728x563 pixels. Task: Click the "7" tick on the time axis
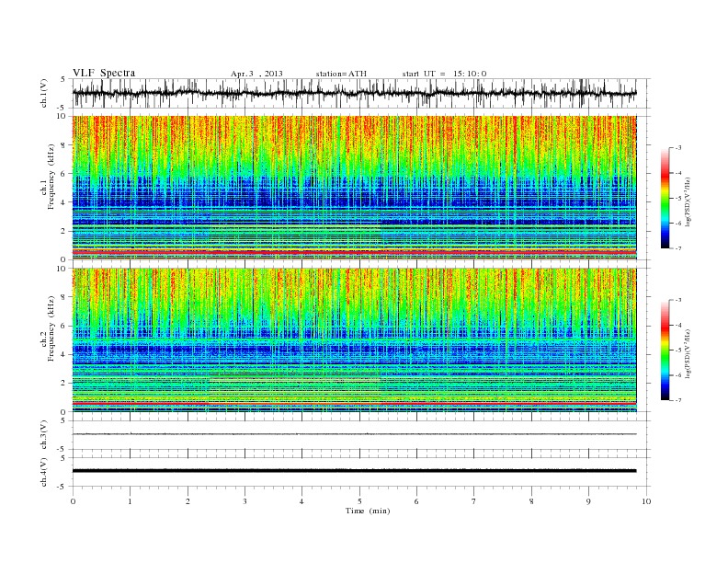(474, 501)
